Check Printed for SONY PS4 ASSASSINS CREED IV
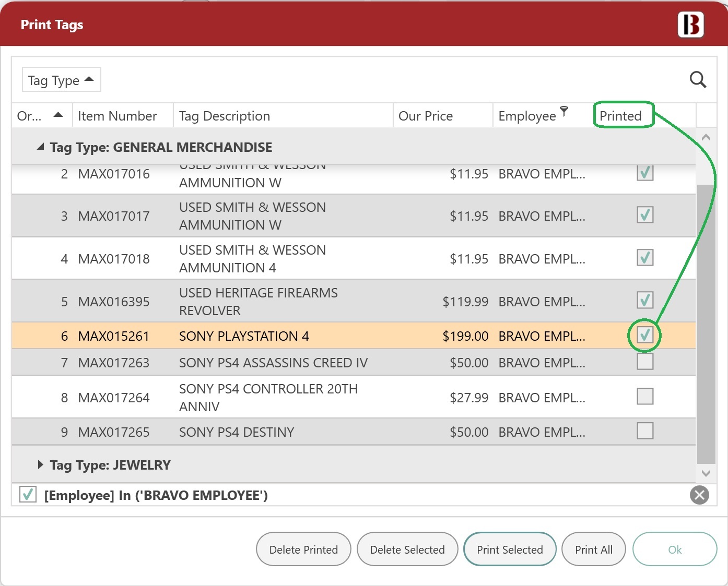Viewport: 728px width, 586px height. point(645,361)
